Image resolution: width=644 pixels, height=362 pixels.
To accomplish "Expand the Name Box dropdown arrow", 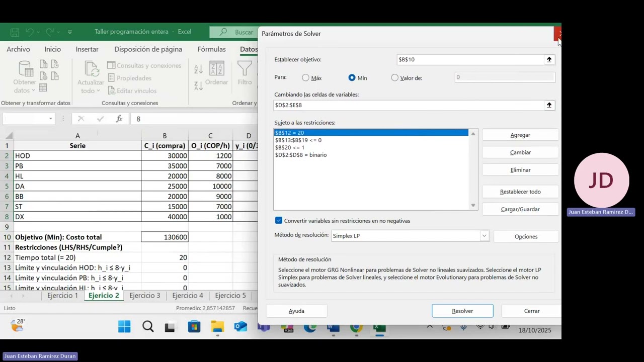I will [x=50, y=119].
